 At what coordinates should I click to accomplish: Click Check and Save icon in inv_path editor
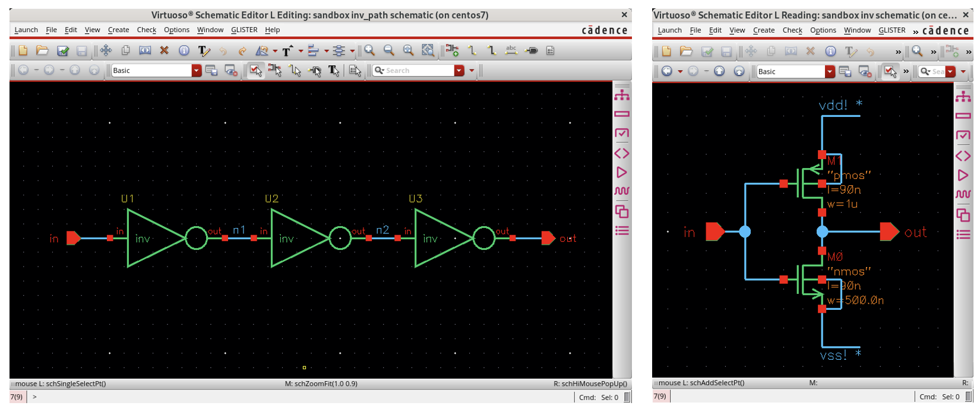pyautogui.click(x=62, y=51)
